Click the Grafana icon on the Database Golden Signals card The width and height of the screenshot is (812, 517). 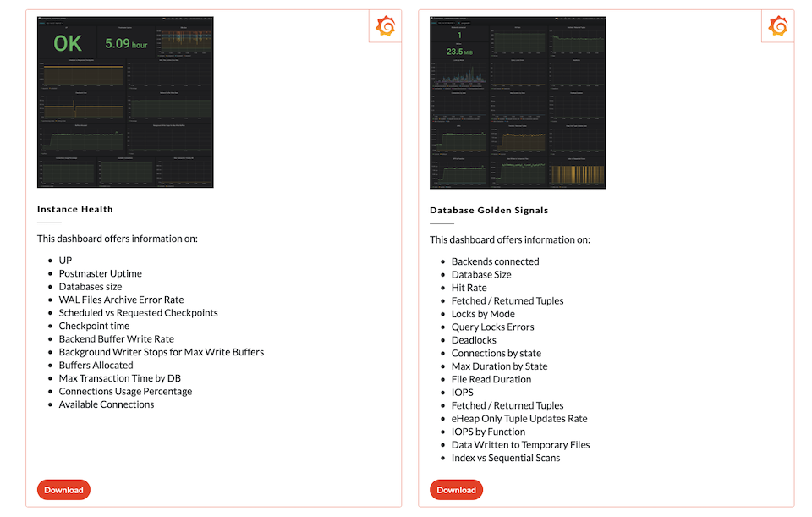pyautogui.click(x=778, y=26)
